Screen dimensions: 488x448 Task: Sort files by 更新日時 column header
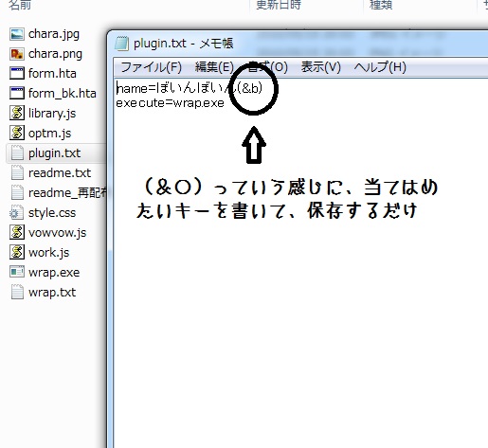[x=279, y=5]
